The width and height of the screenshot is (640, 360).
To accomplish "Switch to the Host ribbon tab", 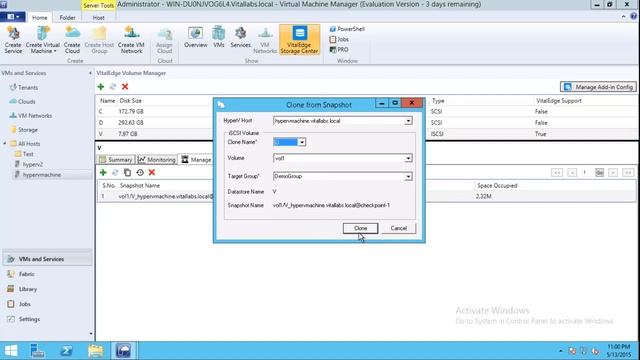I will coord(98,18).
